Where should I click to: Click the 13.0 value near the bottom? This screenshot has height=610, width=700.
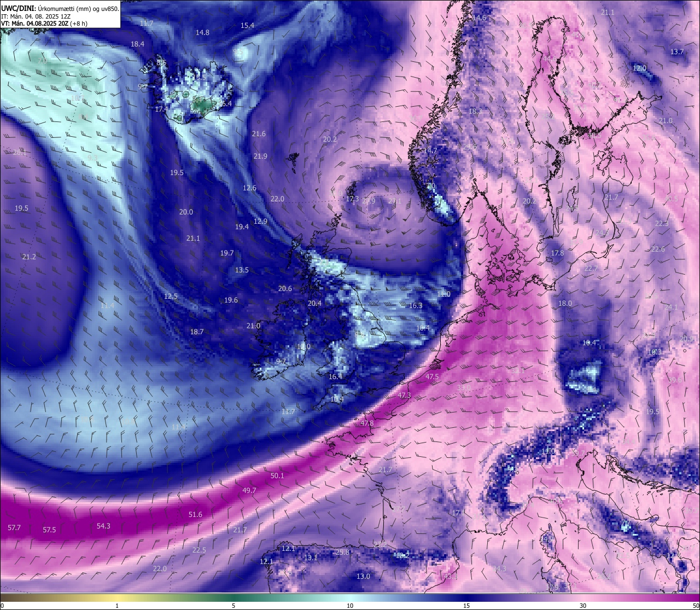point(363,576)
